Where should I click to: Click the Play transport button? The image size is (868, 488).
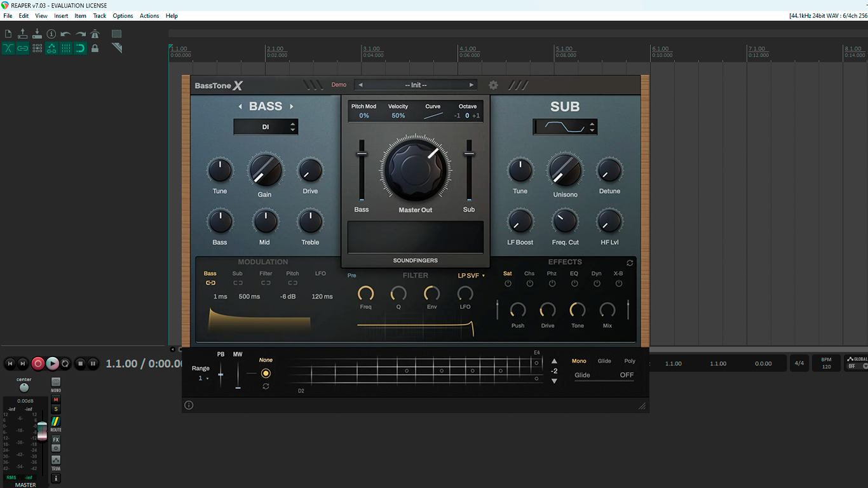[x=52, y=364]
